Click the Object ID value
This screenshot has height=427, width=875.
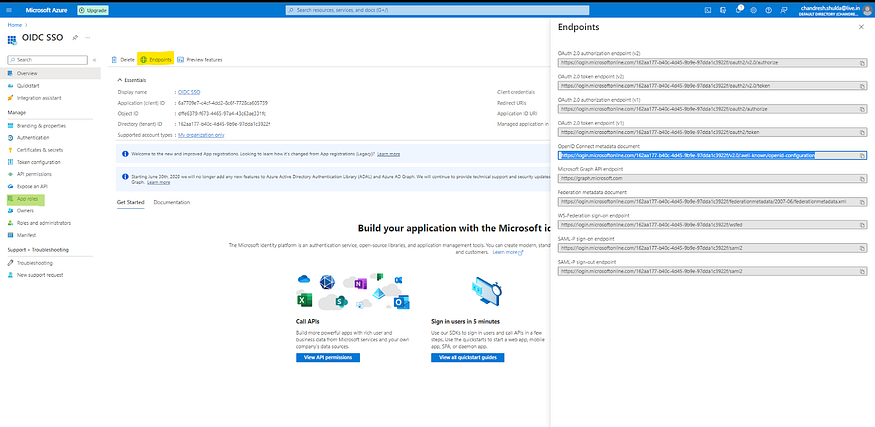click(x=222, y=113)
